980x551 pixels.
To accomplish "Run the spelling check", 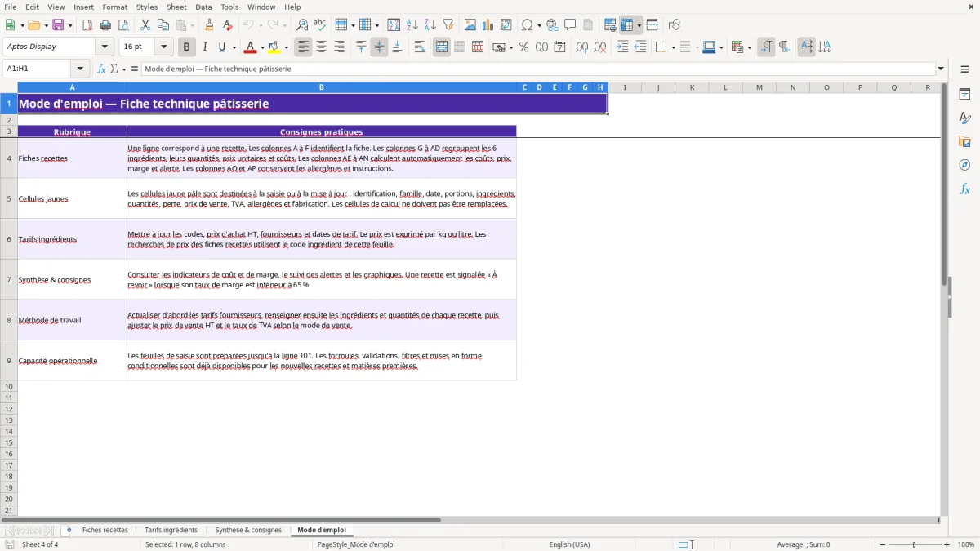I will coord(320,25).
